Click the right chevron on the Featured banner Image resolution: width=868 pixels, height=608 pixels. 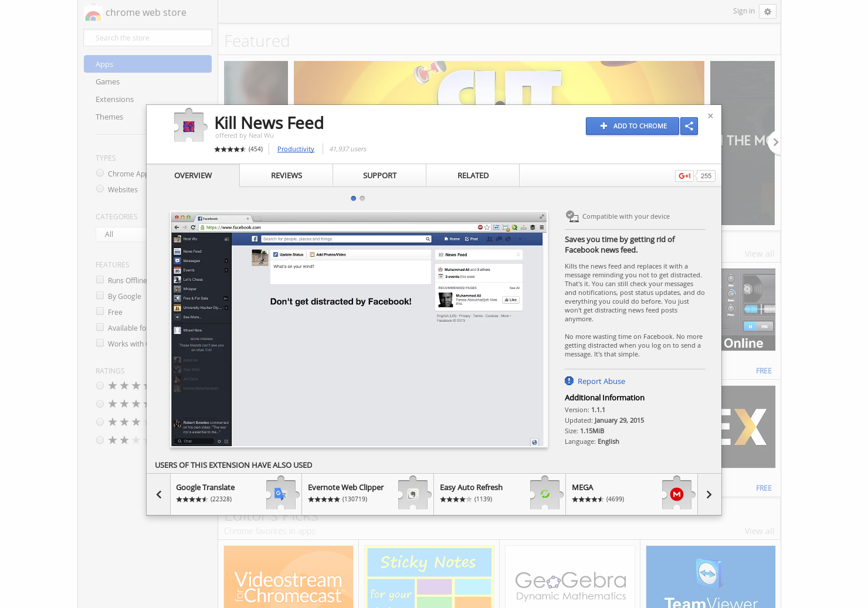[x=775, y=142]
